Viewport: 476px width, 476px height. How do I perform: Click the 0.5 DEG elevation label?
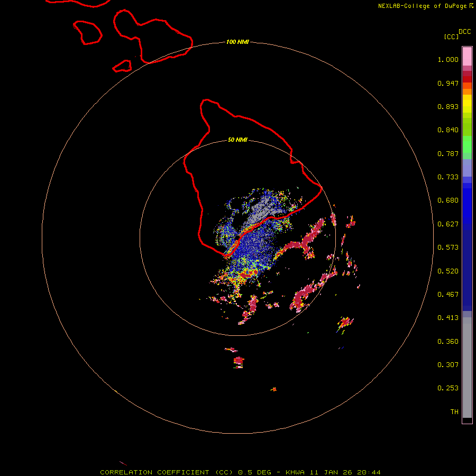[255, 472]
